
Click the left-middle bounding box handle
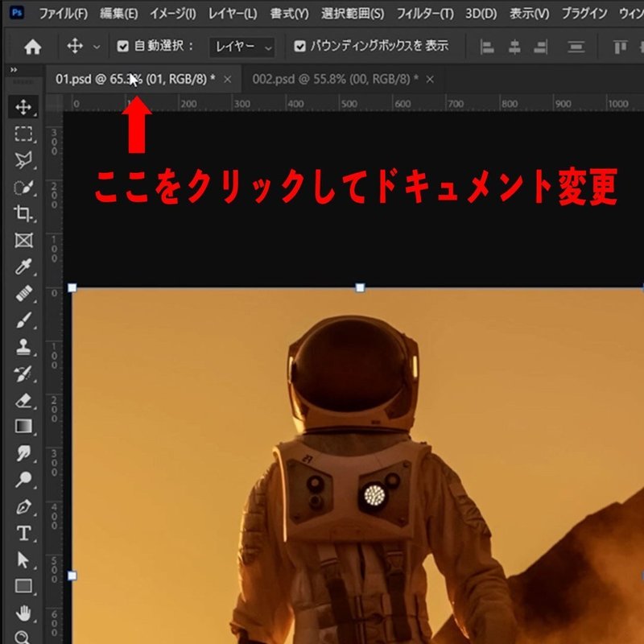(x=72, y=576)
